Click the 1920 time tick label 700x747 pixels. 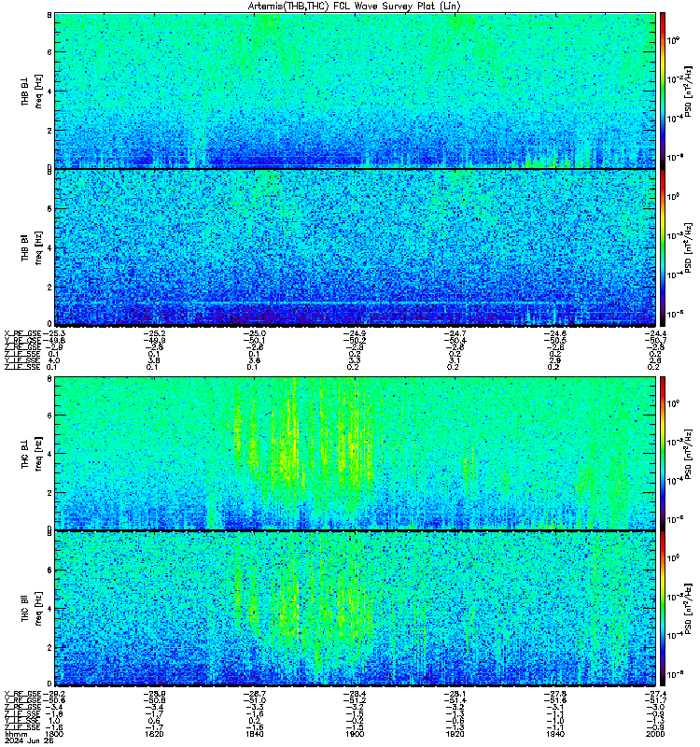pyautogui.click(x=455, y=734)
